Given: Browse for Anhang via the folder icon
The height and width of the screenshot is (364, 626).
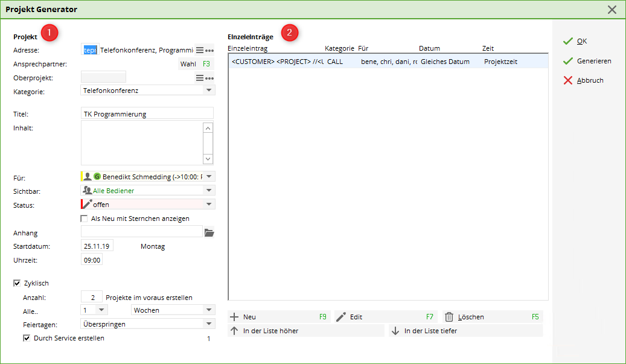Looking at the screenshot, I should click(x=209, y=232).
